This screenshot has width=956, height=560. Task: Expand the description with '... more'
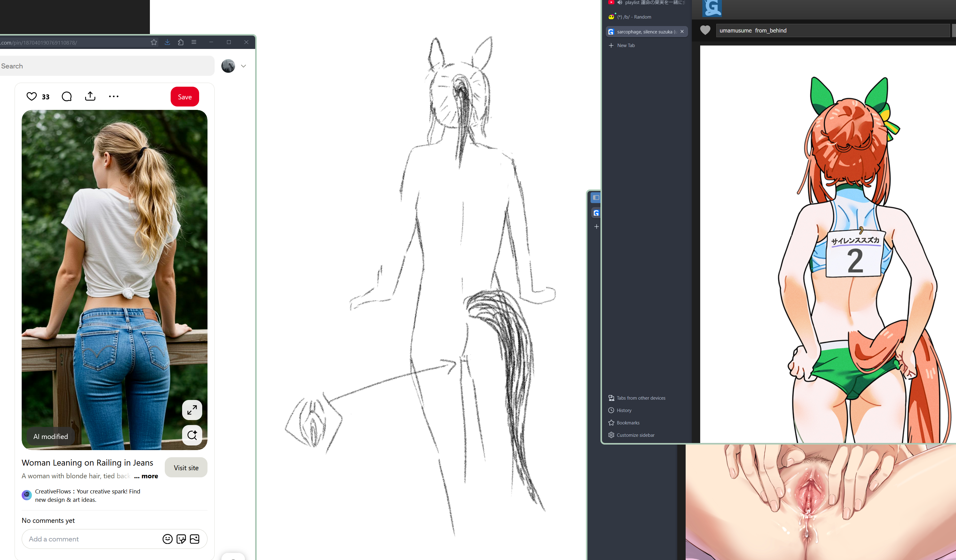click(x=146, y=476)
